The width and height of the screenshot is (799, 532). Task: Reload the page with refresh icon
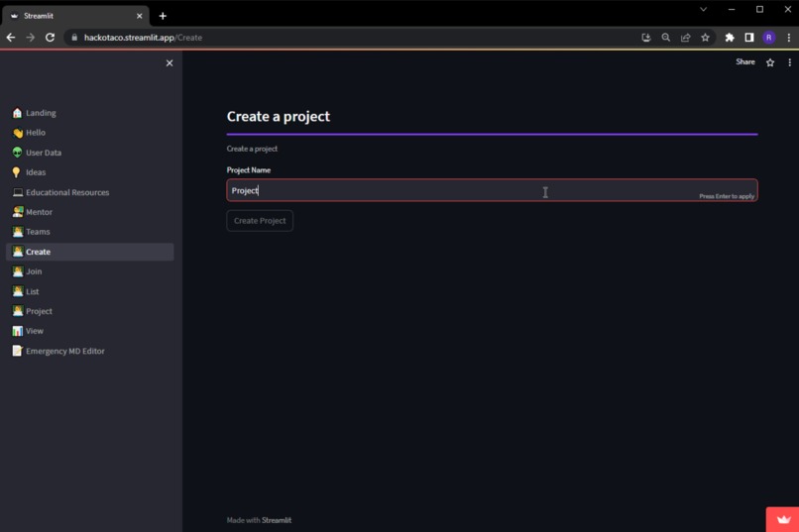tap(50, 38)
